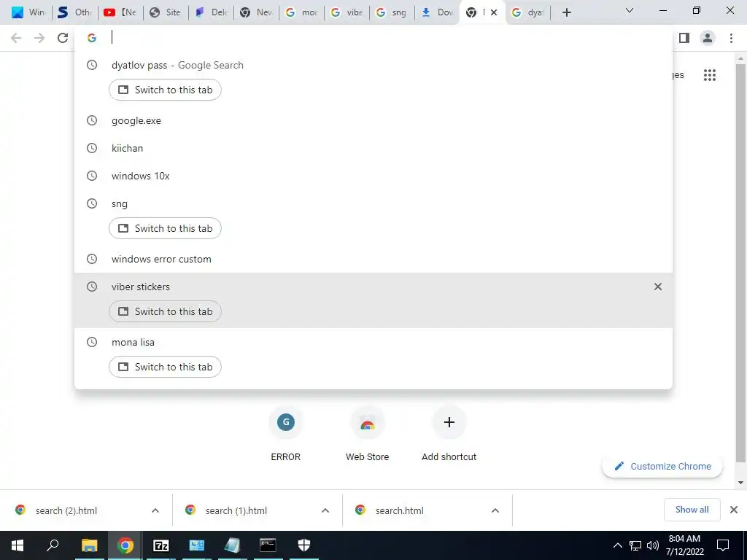Open the Chrome three-dot menu
Screen dimensions: 747x560
[x=731, y=38]
